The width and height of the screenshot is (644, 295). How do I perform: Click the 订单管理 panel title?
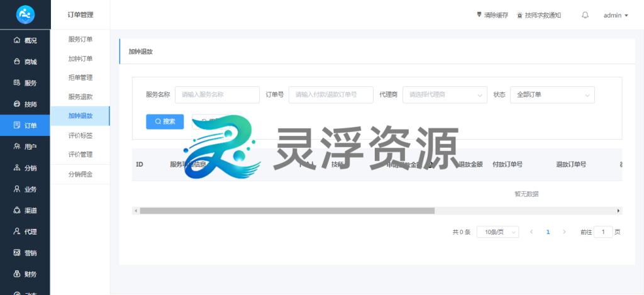tap(80, 15)
